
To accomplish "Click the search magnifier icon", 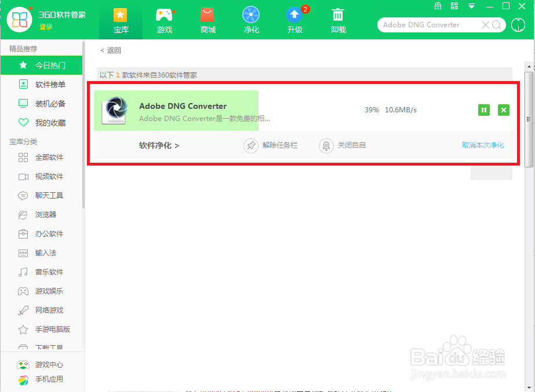I will click(x=497, y=24).
